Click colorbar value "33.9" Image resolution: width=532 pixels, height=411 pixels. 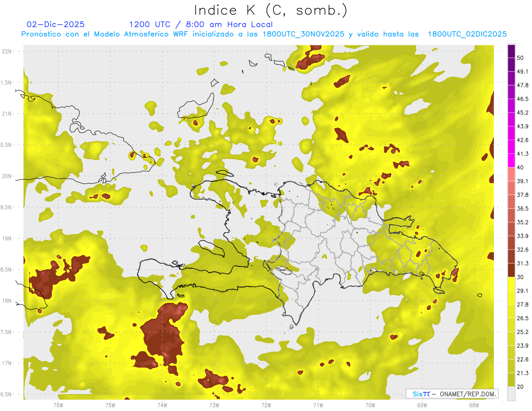click(x=523, y=236)
